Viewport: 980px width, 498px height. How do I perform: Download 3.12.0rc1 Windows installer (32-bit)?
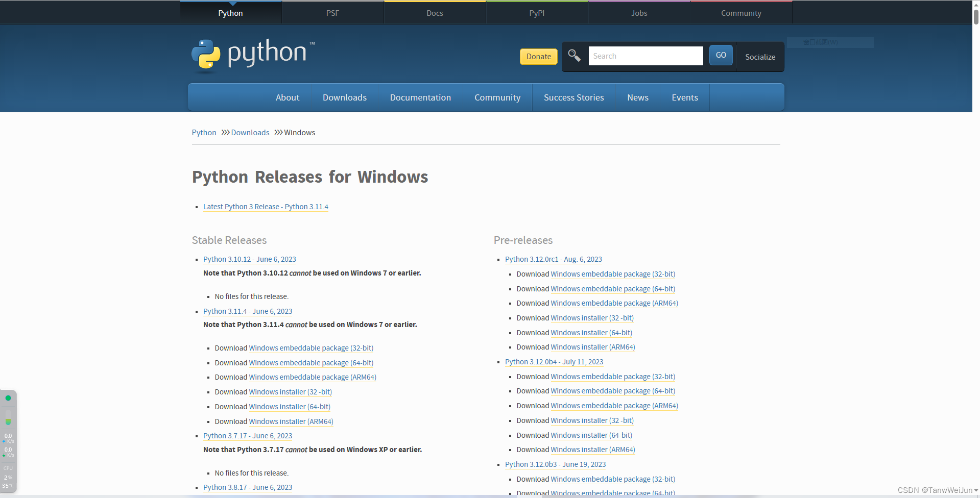[x=592, y=318]
